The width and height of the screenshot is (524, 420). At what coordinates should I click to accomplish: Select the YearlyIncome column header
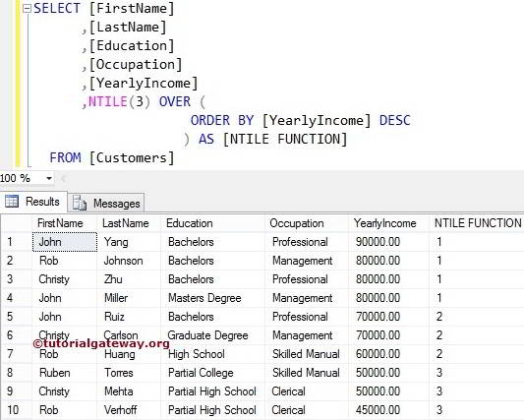point(388,223)
